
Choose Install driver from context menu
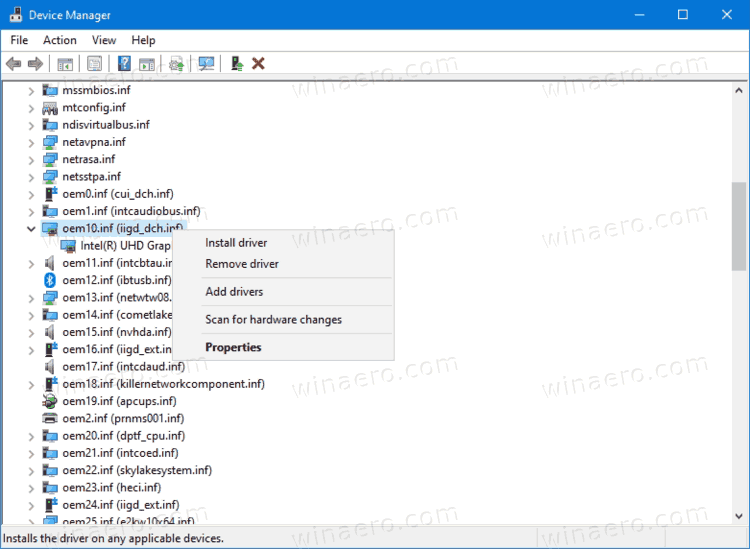(x=236, y=243)
